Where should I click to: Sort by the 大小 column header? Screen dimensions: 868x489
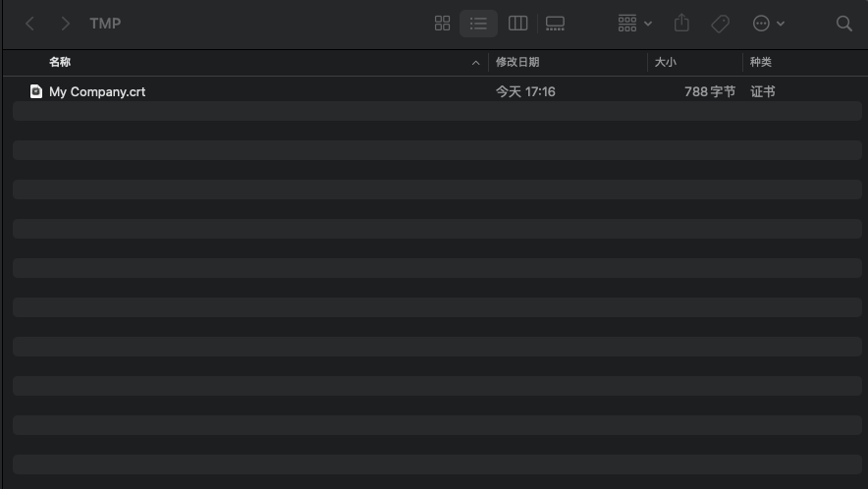click(666, 62)
